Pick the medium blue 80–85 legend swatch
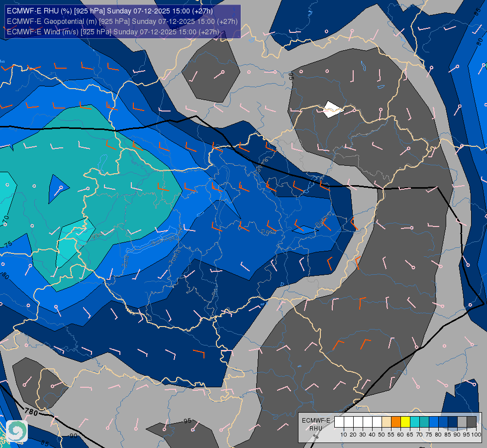Image resolution: width=487 pixels, height=448 pixels. [443, 422]
